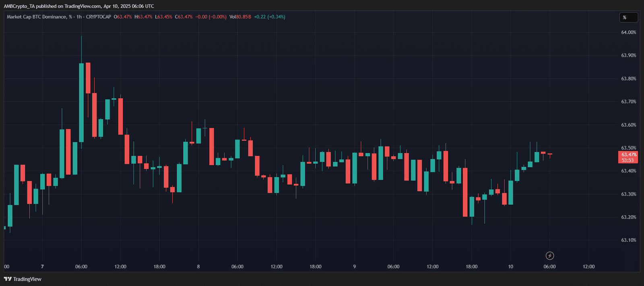Click the +0.22 (+0.34%) change value
Screen dimensions: 644x286
(269, 17)
